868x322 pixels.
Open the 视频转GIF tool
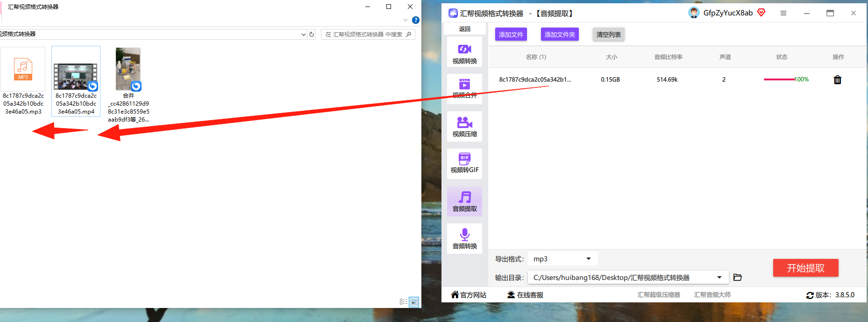pos(464,163)
